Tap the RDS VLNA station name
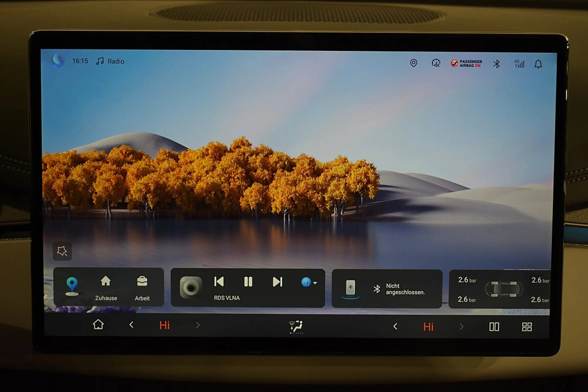The width and height of the screenshot is (588, 392). tap(227, 298)
